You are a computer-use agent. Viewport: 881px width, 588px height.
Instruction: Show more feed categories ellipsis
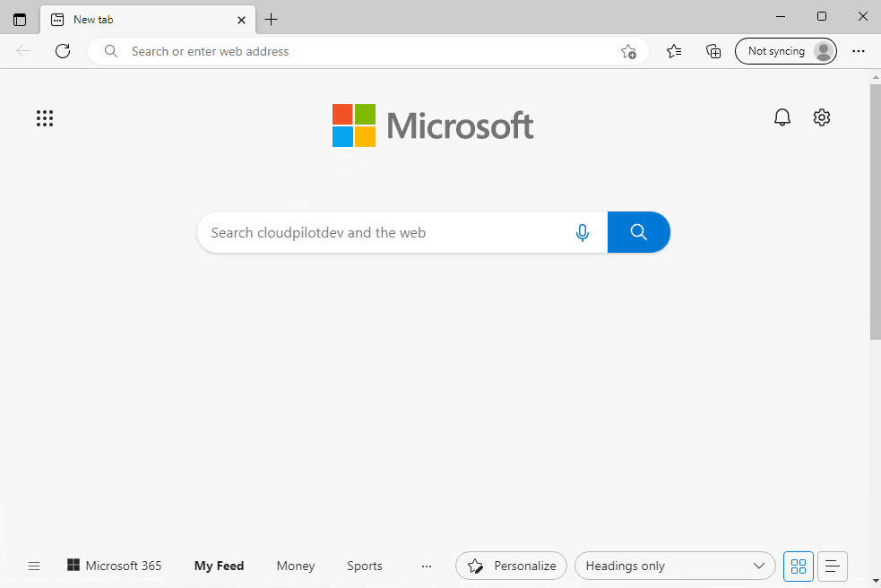(x=427, y=566)
